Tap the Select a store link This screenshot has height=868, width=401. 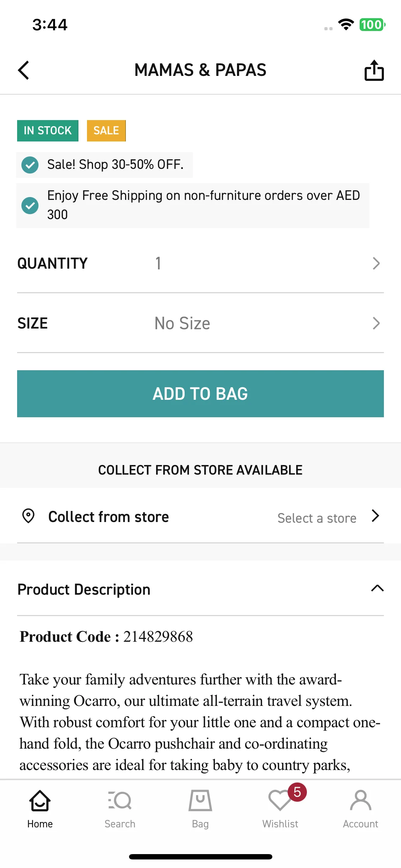click(x=317, y=518)
